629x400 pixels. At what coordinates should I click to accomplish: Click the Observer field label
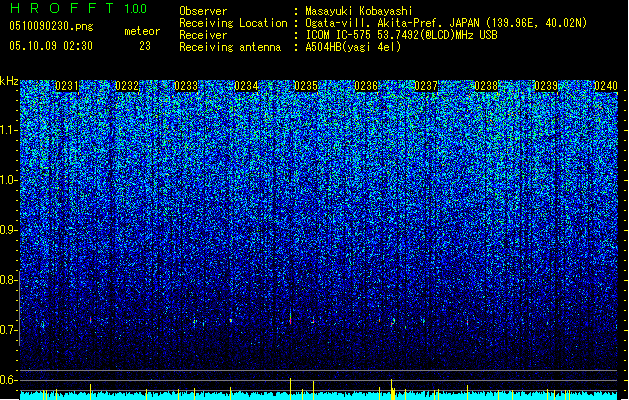coord(203,11)
